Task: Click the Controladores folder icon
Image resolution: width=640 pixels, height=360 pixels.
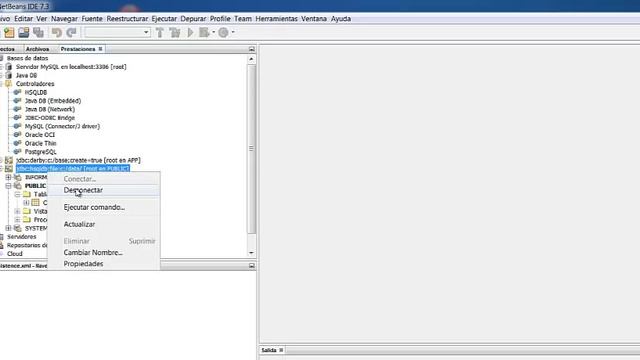Action: click(9, 84)
